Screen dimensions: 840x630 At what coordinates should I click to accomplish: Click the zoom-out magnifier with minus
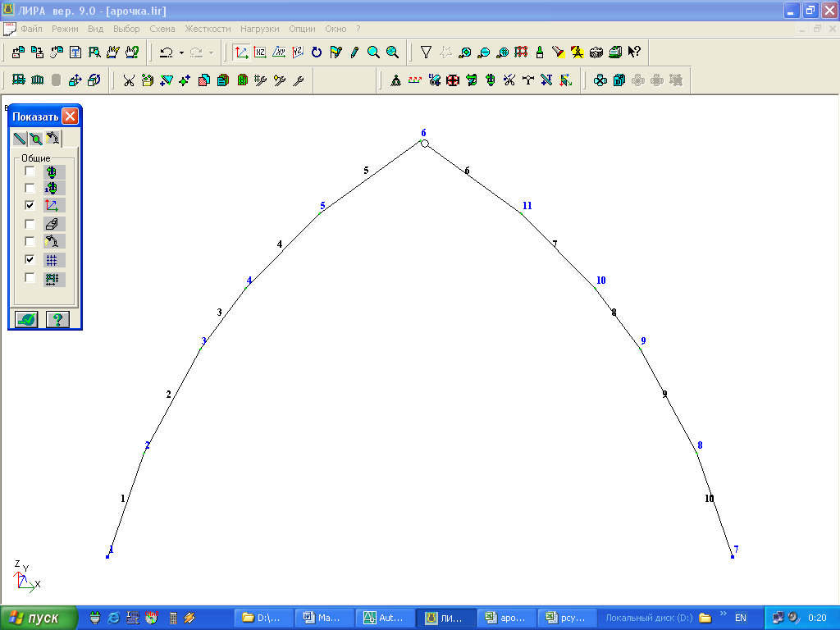click(483, 52)
